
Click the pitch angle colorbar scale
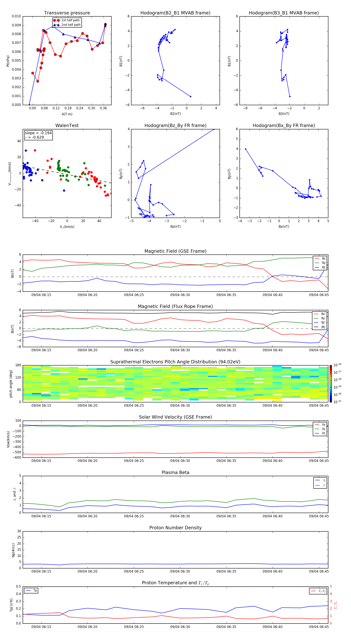(x=331, y=384)
